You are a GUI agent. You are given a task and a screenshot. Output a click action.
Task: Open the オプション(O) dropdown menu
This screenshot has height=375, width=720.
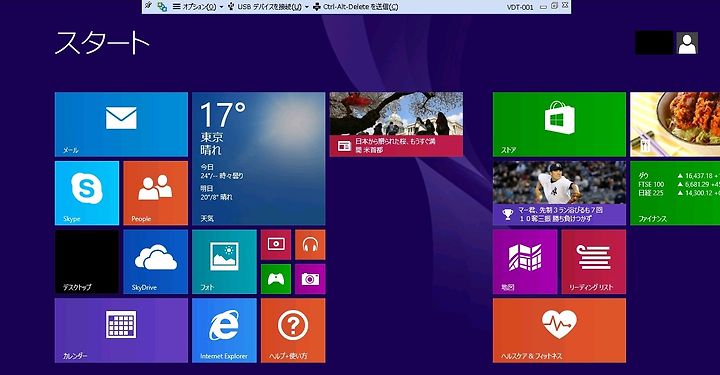tap(197, 7)
